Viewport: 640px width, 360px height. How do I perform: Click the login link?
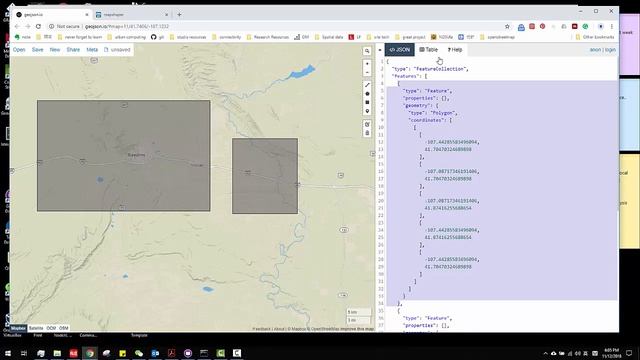click(610, 50)
